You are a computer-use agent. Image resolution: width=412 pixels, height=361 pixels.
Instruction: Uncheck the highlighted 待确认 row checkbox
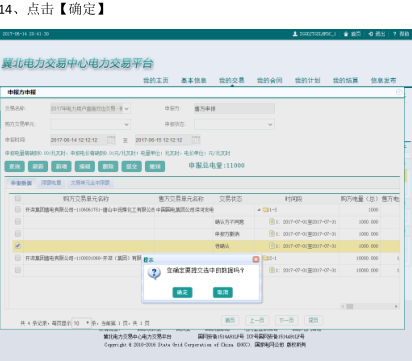18,246
